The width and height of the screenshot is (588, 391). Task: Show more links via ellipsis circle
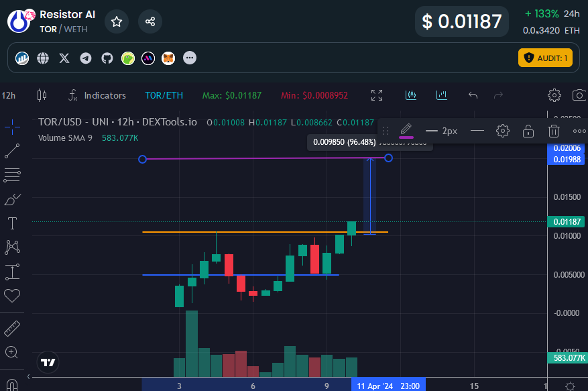tap(190, 58)
